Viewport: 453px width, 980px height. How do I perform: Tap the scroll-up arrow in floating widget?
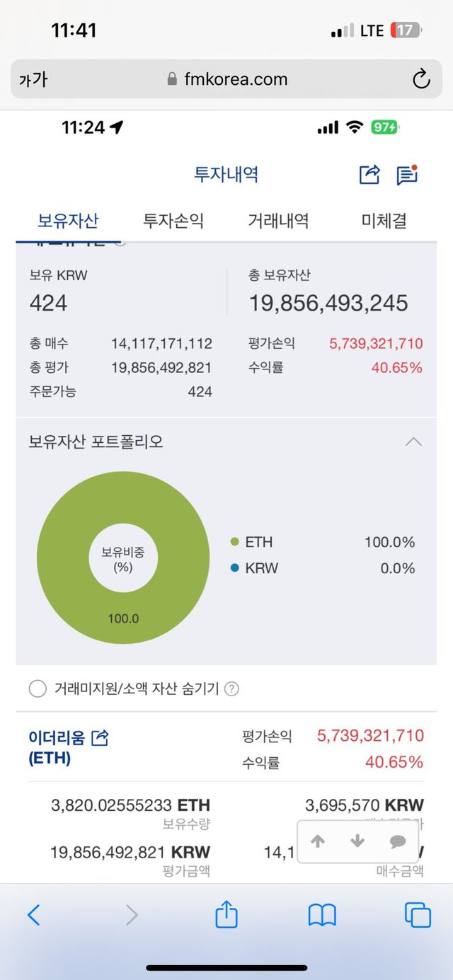coord(318,841)
